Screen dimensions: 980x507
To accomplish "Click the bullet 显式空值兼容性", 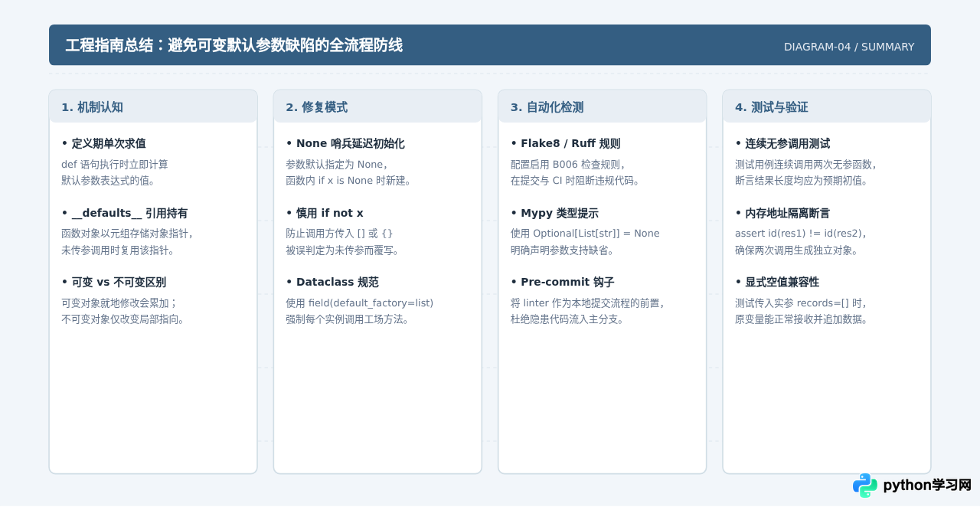I will click(x=777, y=282).
